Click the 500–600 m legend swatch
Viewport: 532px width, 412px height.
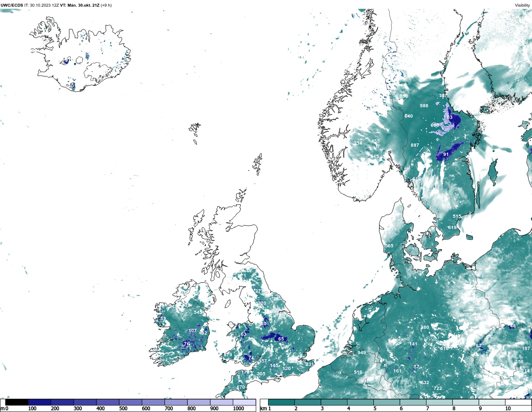tap(131, 402)
